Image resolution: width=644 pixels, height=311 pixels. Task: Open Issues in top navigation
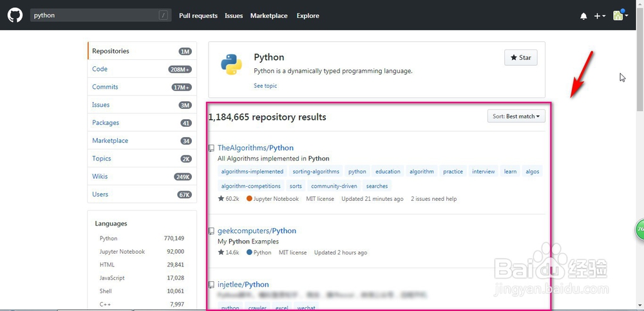pos(234,15)
